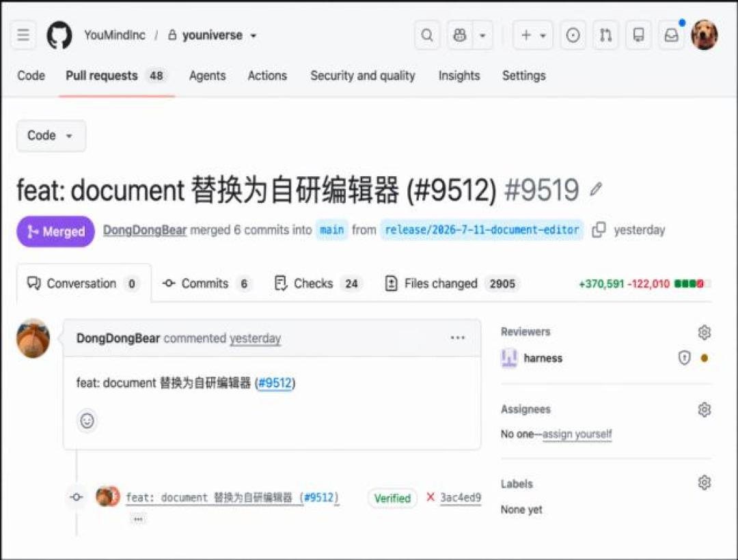Click the diffstat colored blocks
The image size is (738, 560).
click(x=692, y=283)
